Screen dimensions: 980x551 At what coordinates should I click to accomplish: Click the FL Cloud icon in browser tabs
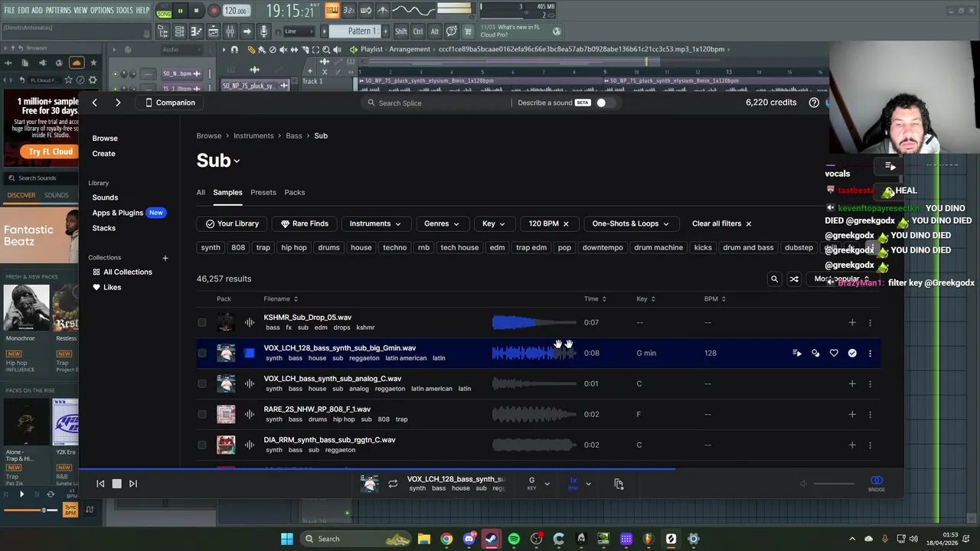(76, 63)
